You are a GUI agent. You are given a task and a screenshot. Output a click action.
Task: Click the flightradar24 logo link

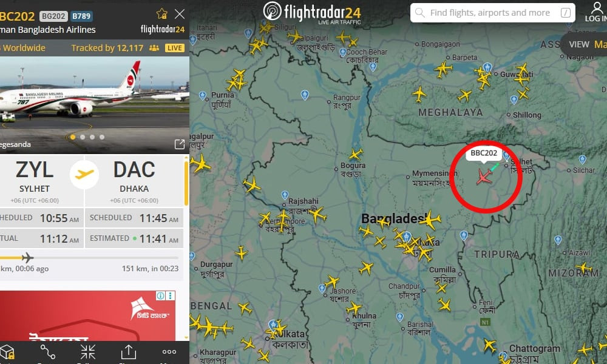point(312,13)
